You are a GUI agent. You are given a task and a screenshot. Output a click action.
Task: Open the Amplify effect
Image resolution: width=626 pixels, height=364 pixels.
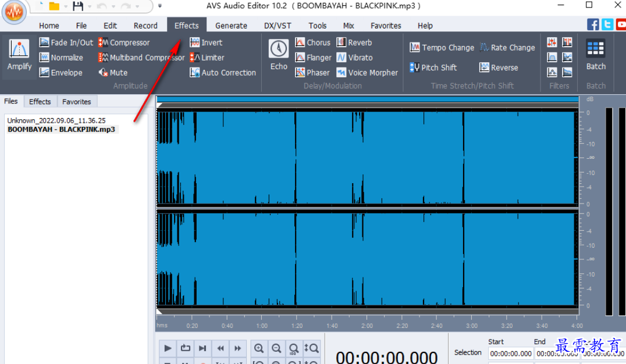pos(19,56)
